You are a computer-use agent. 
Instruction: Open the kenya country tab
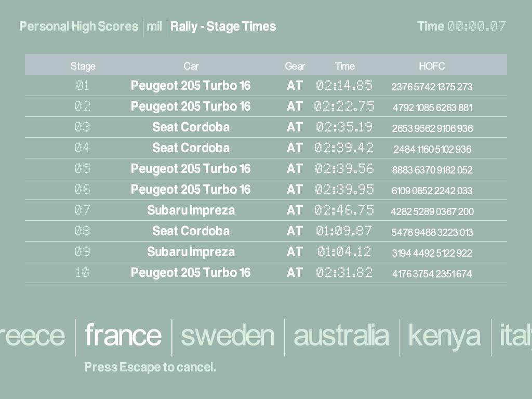(x=445, y=335)
